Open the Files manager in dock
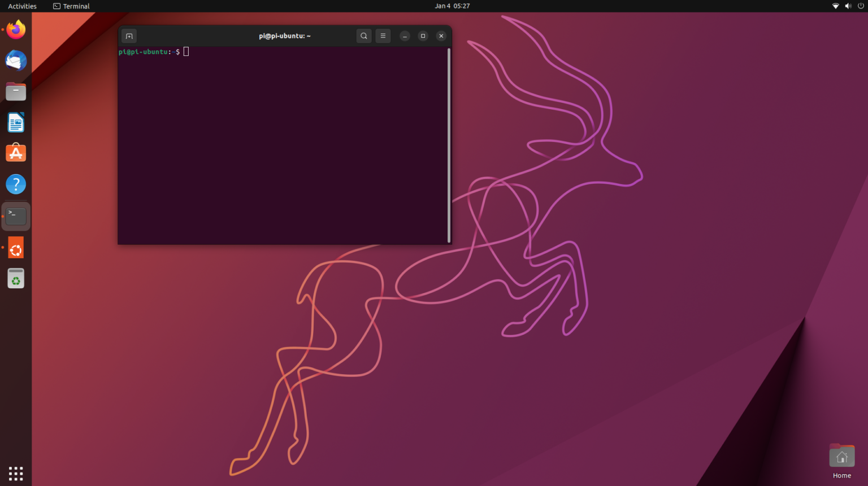This screenshot has height=486, width=868. [x=16, y=92]
